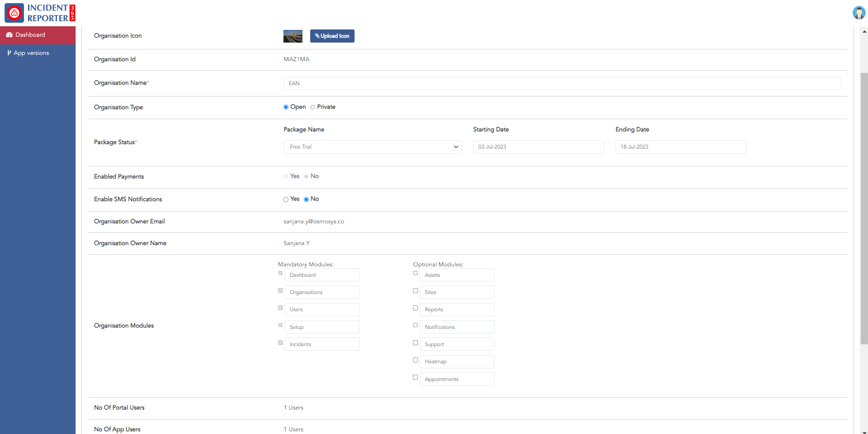Enable SMS Notifications by choosing Yes

286,199
